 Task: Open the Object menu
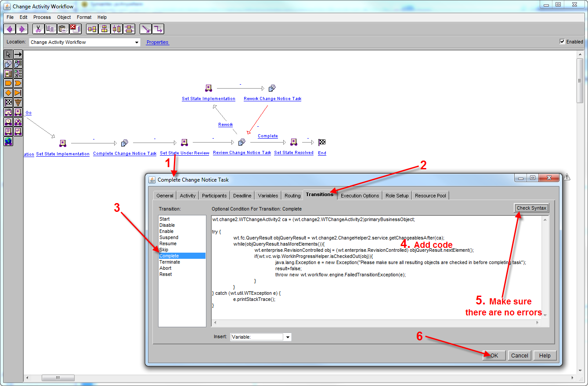coord(64,17)
